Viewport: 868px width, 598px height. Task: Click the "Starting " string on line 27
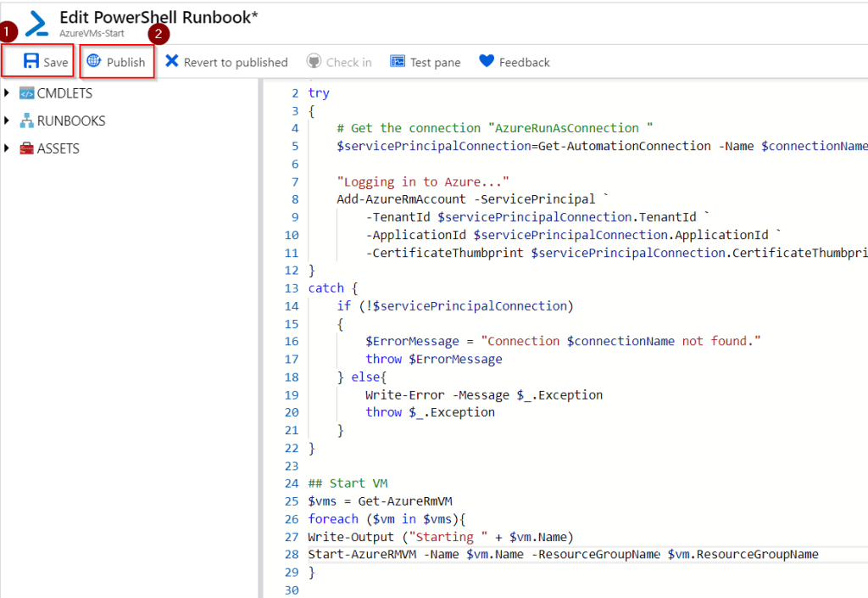(x=448, y=537)
